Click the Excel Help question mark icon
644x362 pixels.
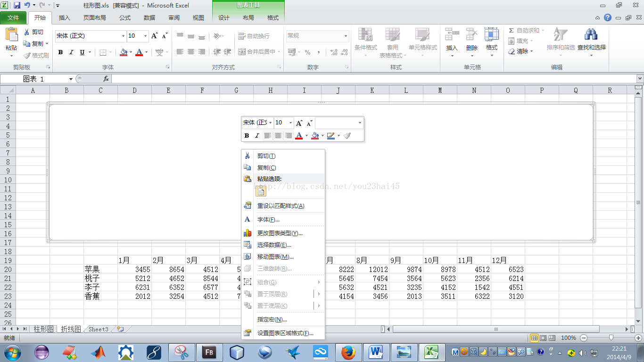click(x=608, y=17)
